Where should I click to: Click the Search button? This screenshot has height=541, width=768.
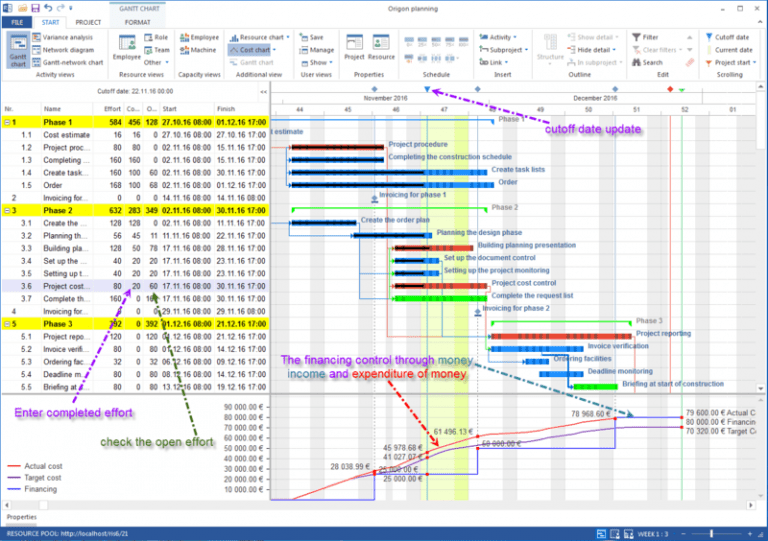[647, 63]
